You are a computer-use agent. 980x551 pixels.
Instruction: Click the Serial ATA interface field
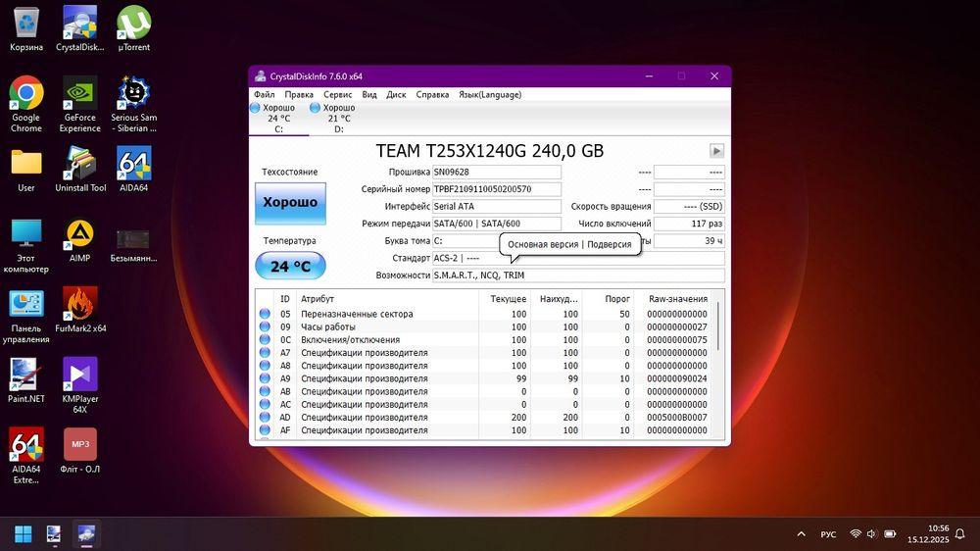click(x=497, y=207)
